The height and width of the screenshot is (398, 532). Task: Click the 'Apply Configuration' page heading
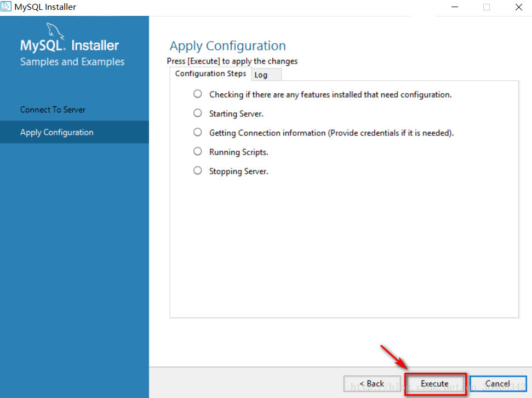click(228, 46)
